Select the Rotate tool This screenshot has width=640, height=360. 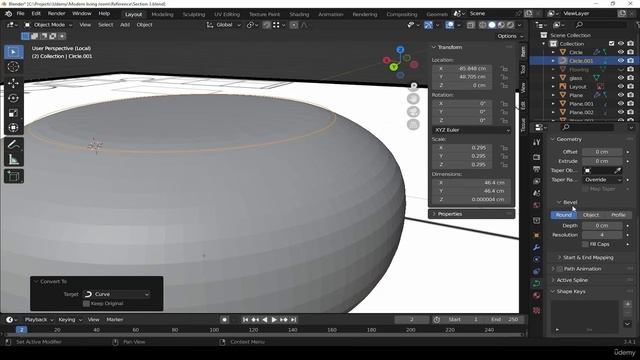13,98
